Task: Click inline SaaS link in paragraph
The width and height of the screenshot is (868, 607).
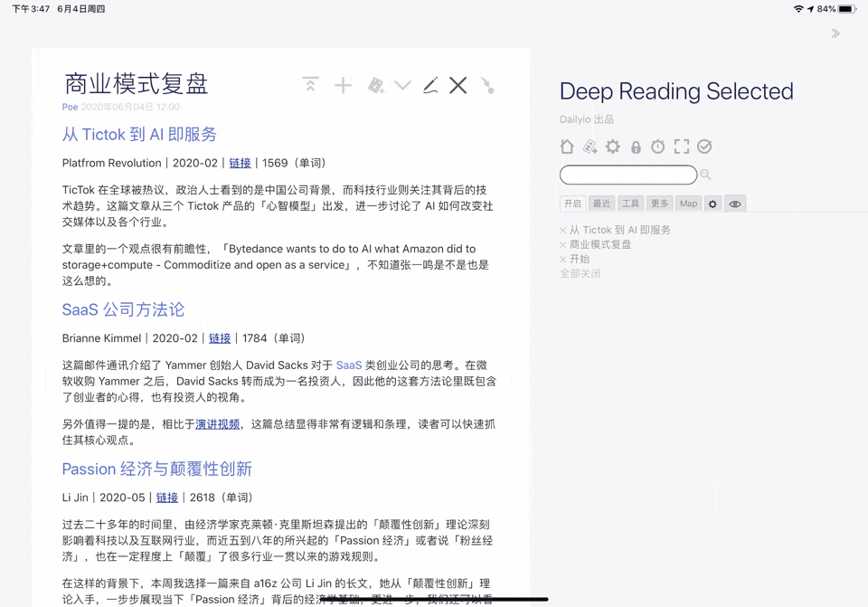Action: (349, 365)
